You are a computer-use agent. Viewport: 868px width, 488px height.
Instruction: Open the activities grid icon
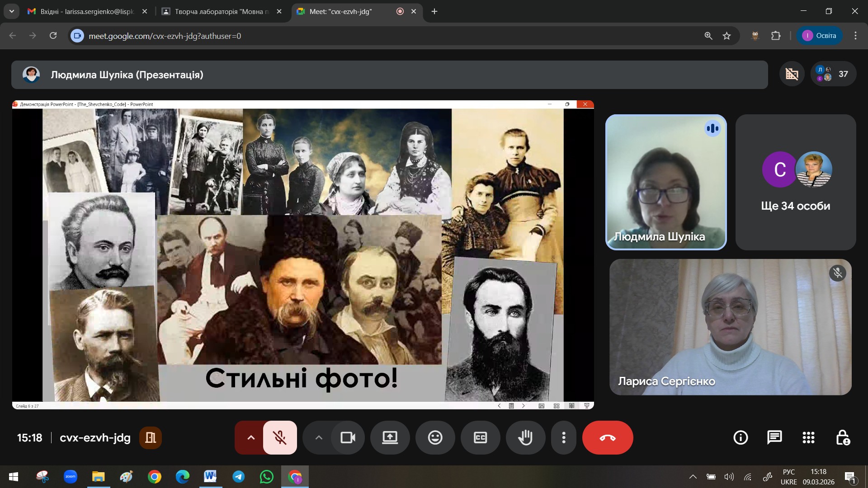click(x=808, y=437)
